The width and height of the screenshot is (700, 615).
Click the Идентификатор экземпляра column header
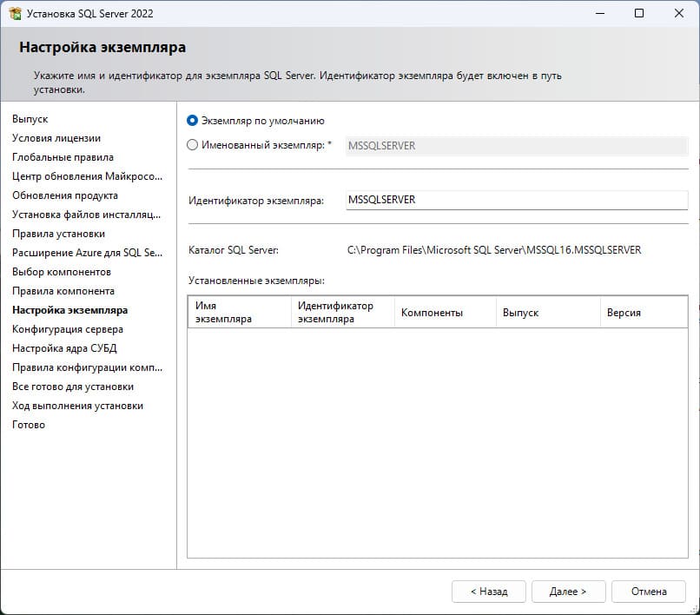click(x=342, y=312)
